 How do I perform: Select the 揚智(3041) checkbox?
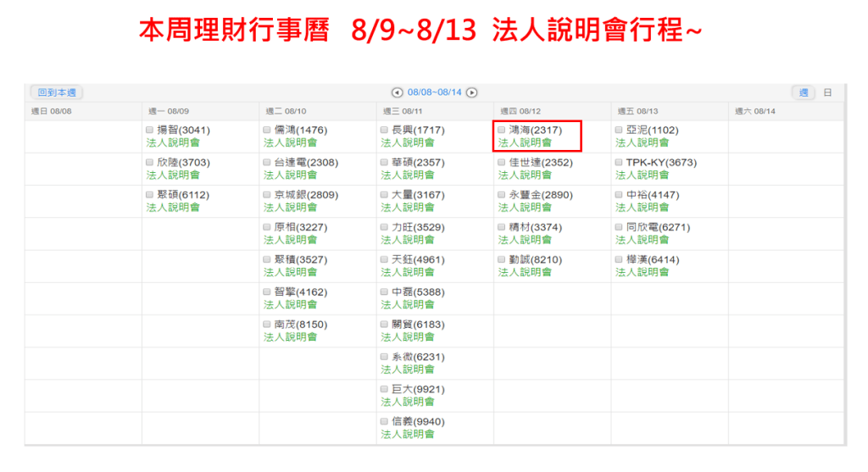point(150,130)
